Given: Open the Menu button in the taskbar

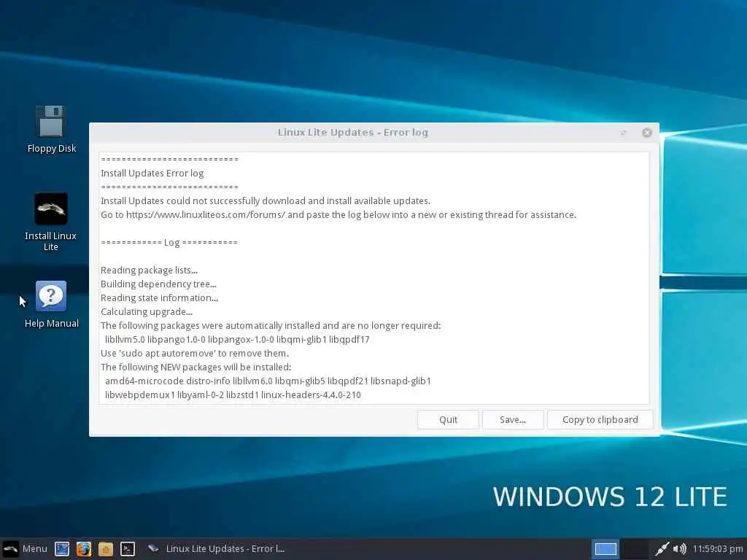Looking at the screenshot, I should [25, 548].
